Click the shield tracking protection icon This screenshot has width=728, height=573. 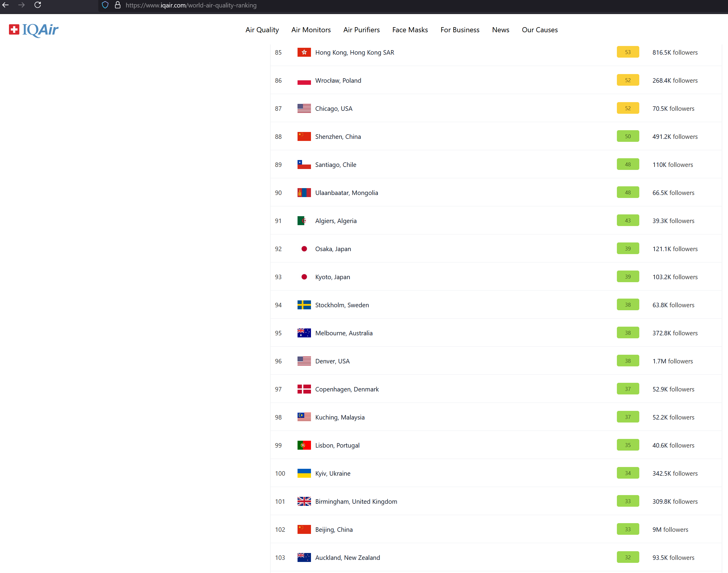[x=105, y=5]
